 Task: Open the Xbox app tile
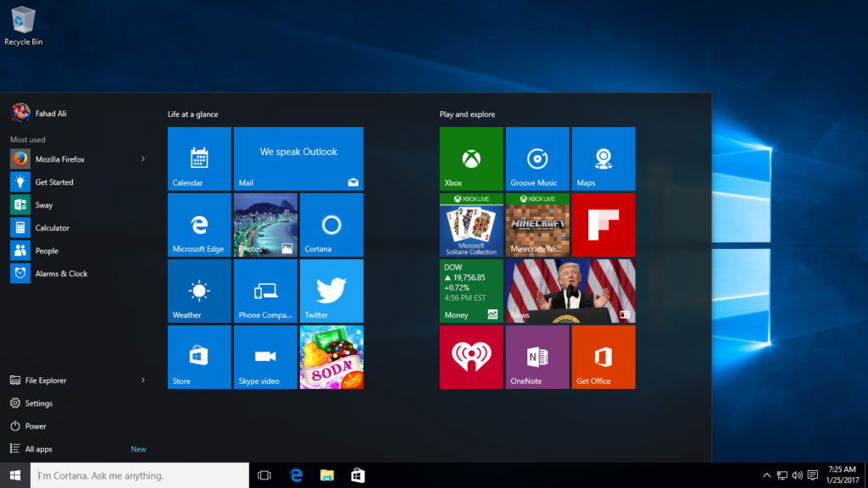tap(471, 158)
